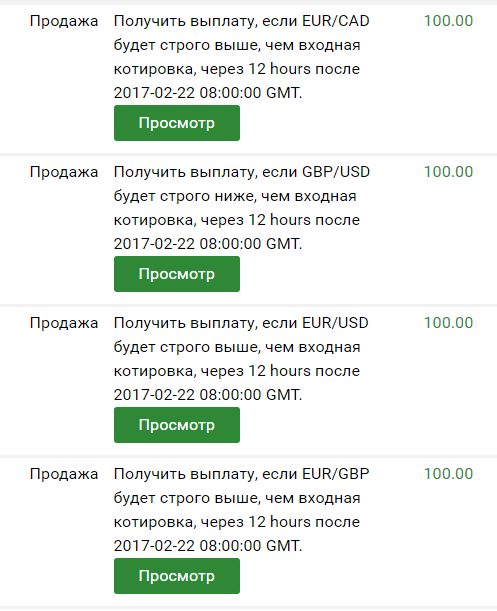Click the EUR/CAD currency pair text

click(x=336, y=21)
